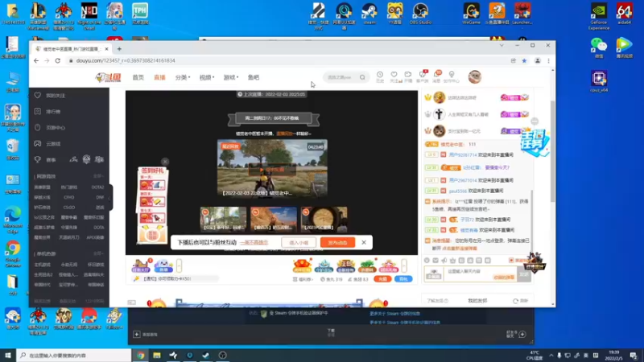Click the orange 充值 recharge button
Image resolution: width=644 pixels, height=362 pixels.
click(x=382, y=279)
